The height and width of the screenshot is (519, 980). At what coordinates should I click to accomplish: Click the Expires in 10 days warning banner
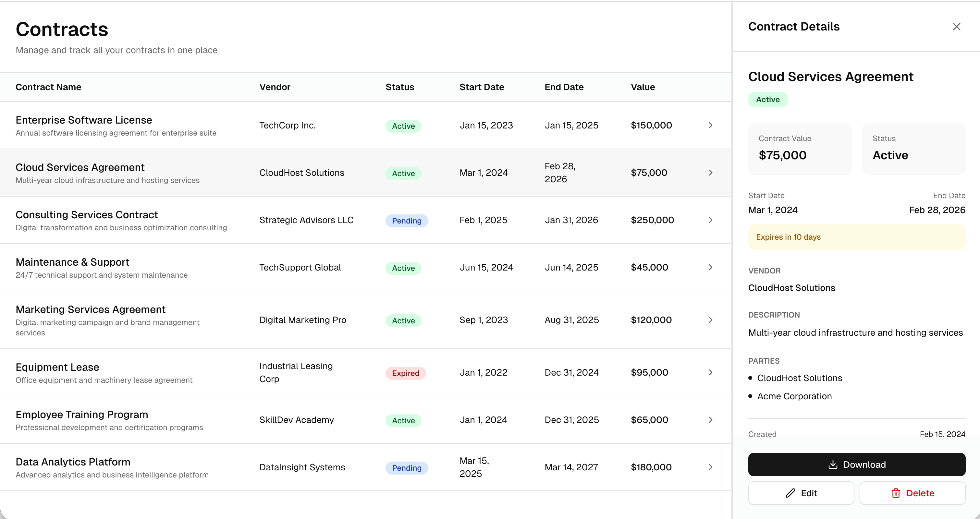pos(856,237)
